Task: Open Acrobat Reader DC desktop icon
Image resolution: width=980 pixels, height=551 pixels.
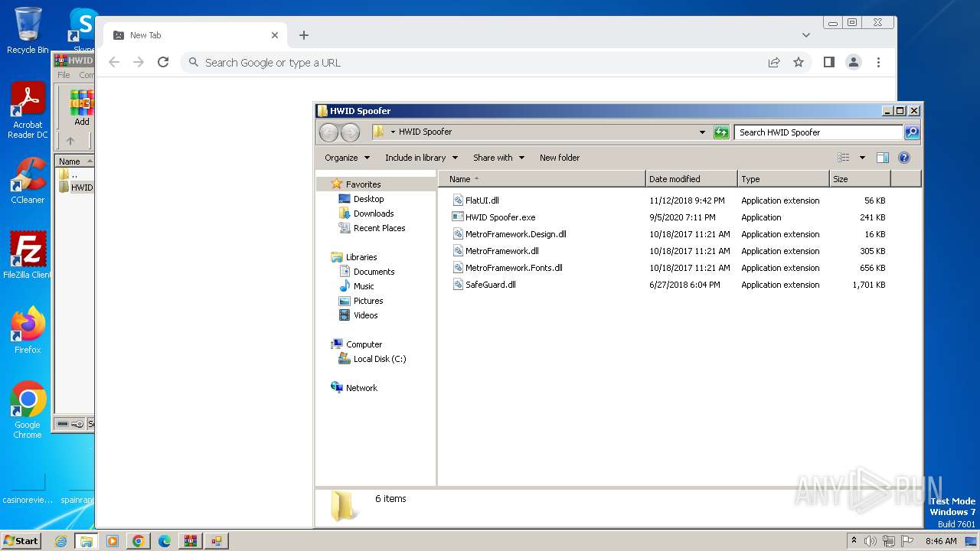Action: [28, 111]
